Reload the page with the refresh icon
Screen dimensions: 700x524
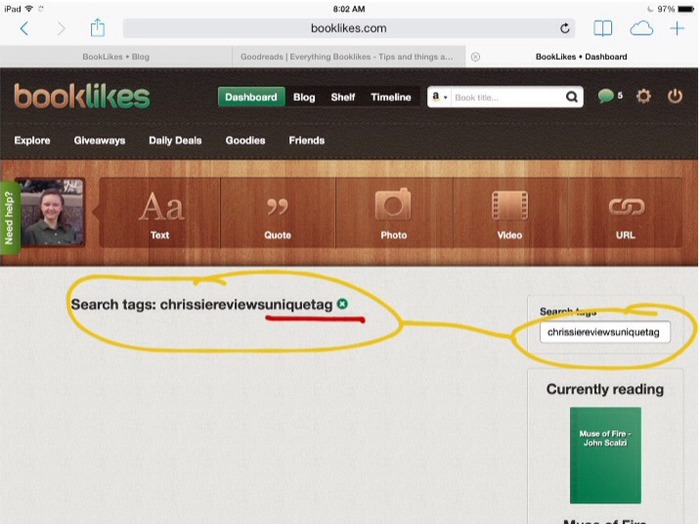[565, 29]
